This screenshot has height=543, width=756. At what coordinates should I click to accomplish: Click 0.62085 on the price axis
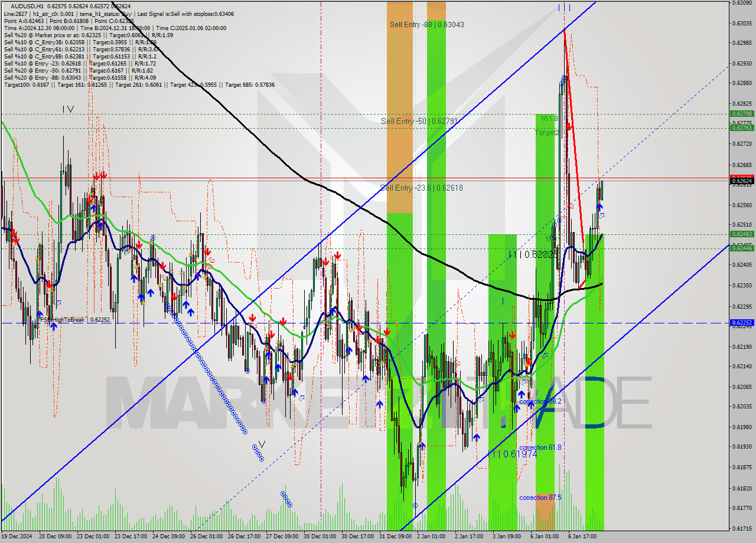[742, 387]
